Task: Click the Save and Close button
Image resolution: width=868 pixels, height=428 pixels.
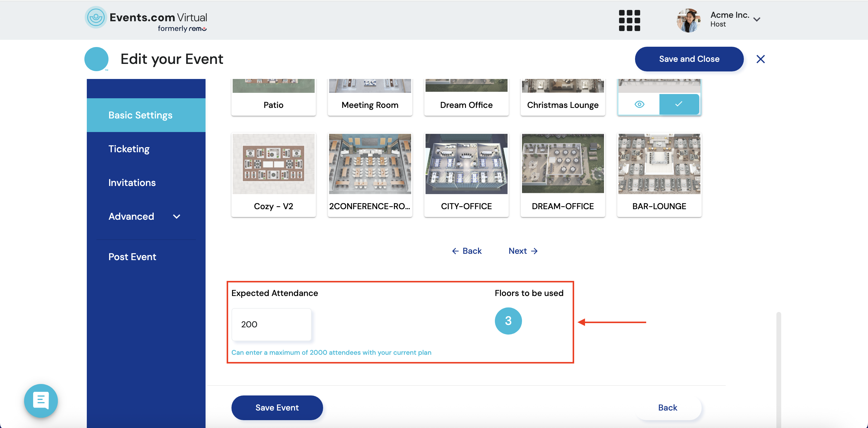Action: (x=689, y=59)
